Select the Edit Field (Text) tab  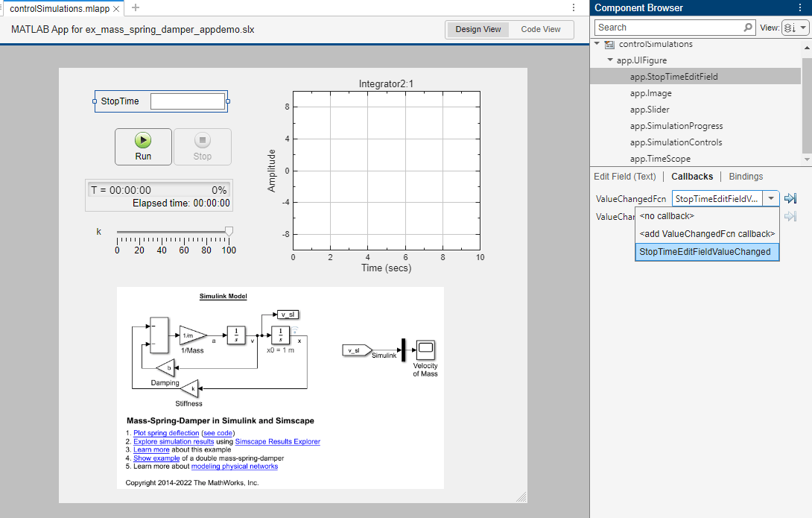624,177
